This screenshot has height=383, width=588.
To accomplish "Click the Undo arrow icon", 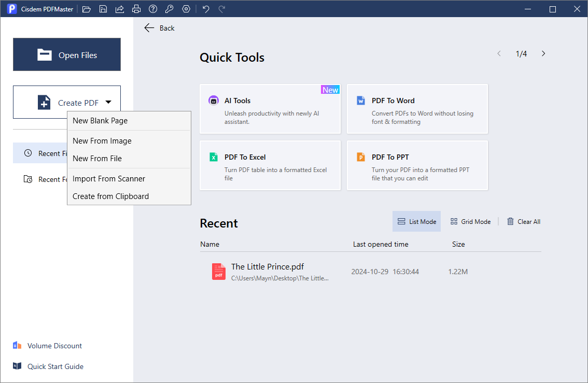I will coord(206,9).
